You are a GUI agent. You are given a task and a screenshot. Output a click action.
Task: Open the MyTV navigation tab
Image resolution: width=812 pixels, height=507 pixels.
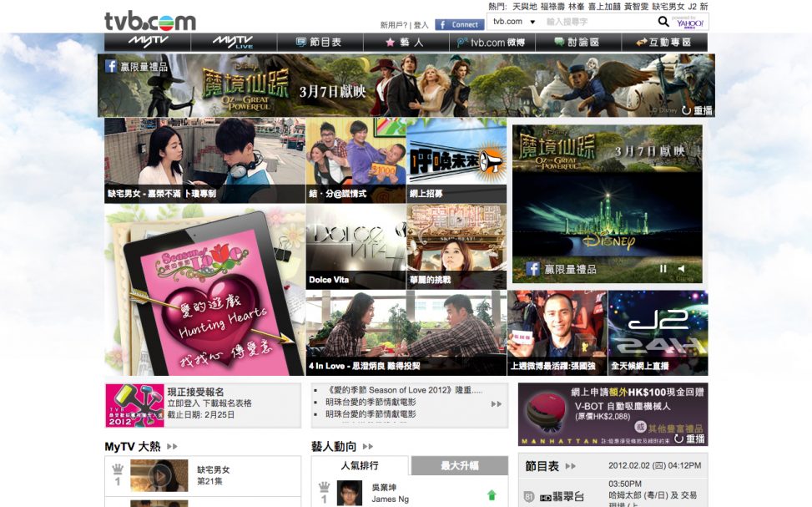point(148,42)
